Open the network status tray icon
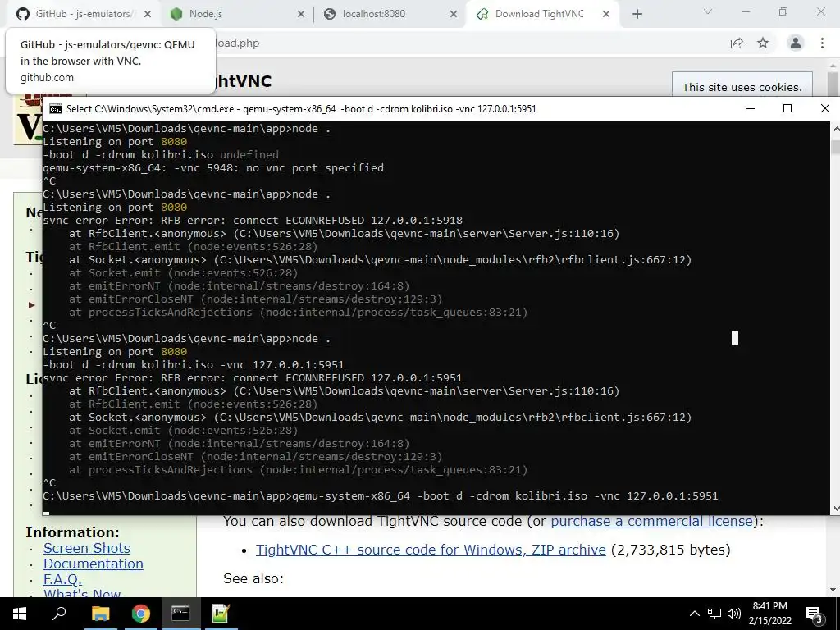Image resolution: width=840 pixels, height=630 pixels. (714, 614)
